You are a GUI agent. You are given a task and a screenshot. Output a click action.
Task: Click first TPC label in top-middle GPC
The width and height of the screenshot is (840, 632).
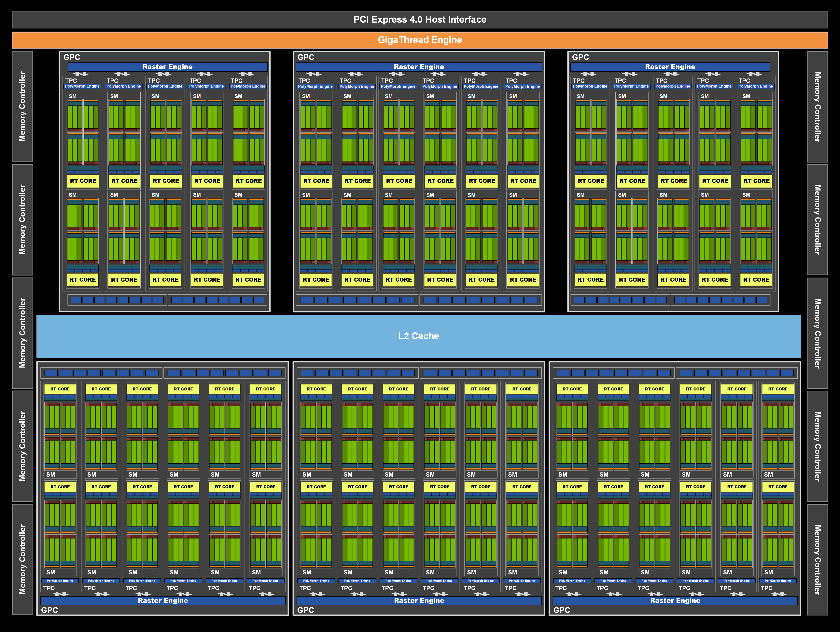pyautogui.click(x=304, y=80)
